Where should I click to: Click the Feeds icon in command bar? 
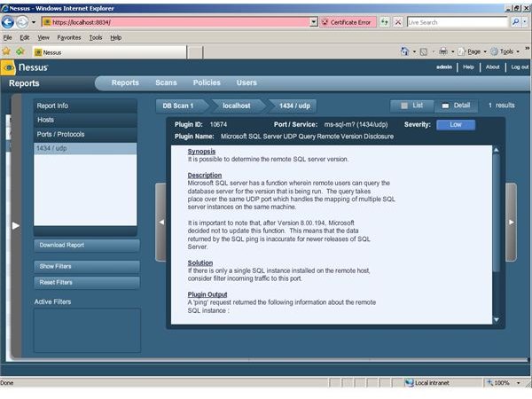(x=424, y=52)
